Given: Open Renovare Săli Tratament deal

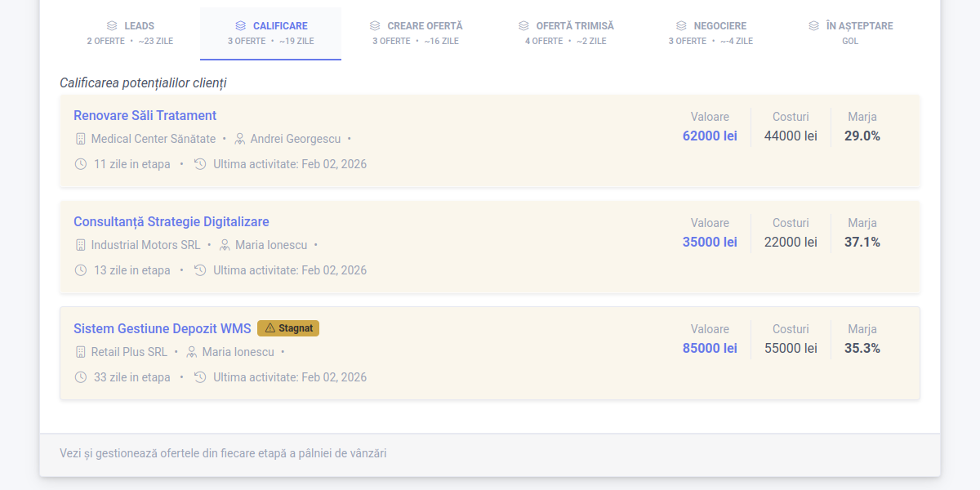Looking at the screenshot, I should [x=145, y=115].
